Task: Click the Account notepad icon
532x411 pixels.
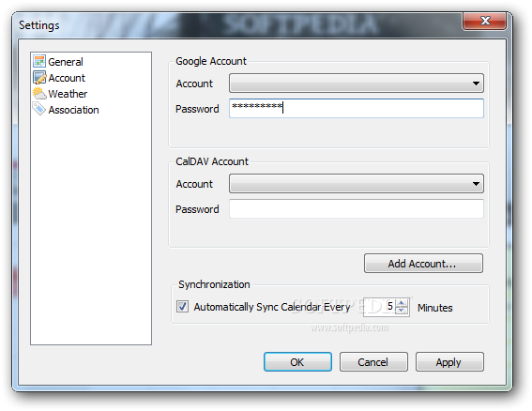Action: pos(39,78)
